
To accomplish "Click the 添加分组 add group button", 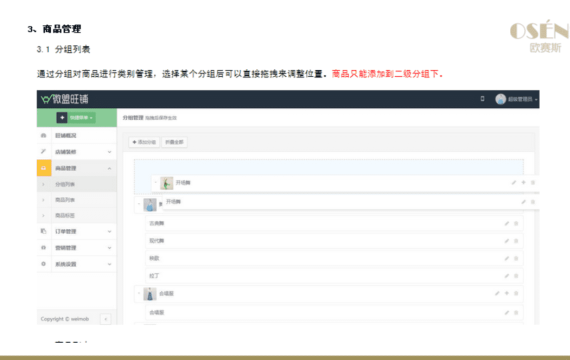I will (x=144, y=142).
